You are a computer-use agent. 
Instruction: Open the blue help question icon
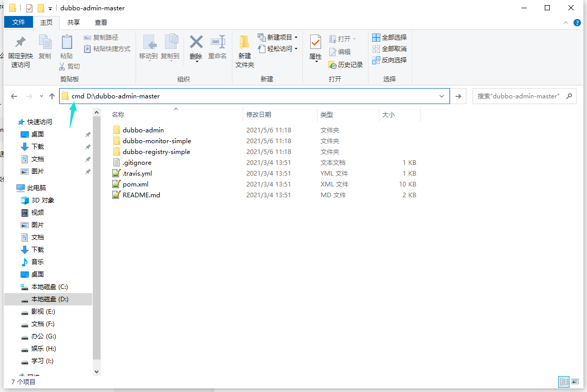pyautogui.click(x=577, y=23)
